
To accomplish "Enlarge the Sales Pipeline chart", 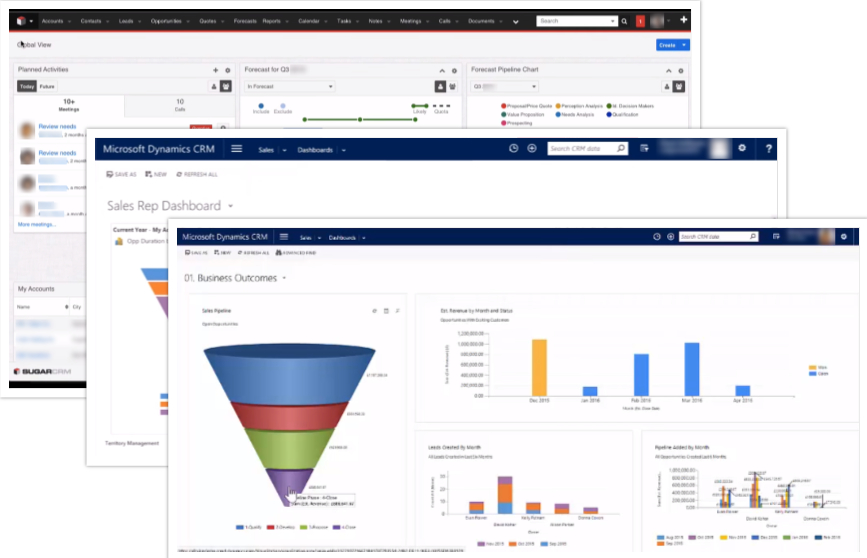I will tap(398, 311).
